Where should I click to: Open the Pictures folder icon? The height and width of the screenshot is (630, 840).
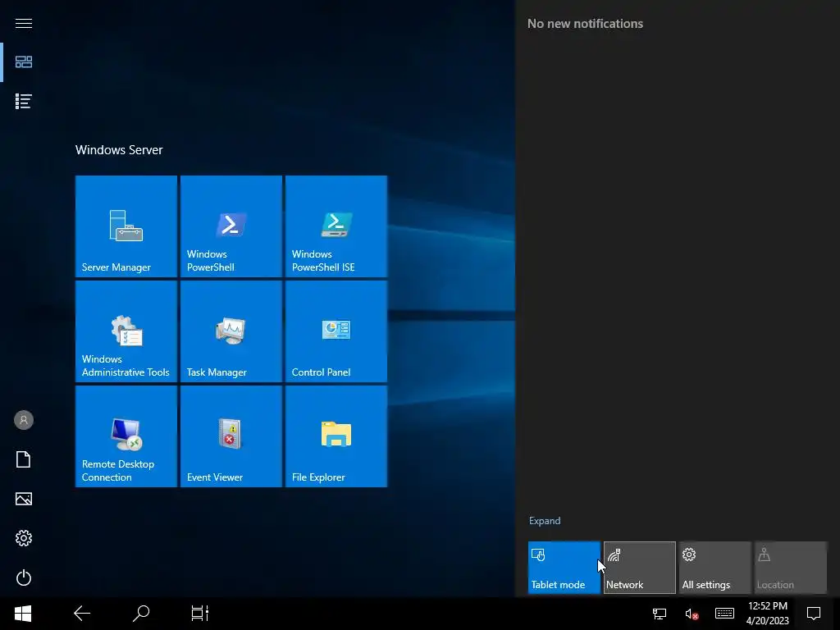coord(24,499)
